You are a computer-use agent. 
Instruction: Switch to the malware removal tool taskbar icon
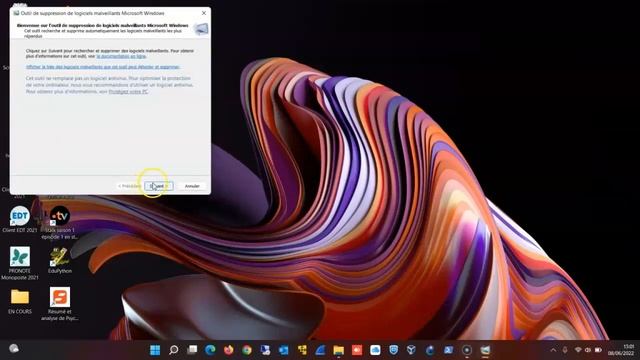pyautogui.click(x=485, y=350)
